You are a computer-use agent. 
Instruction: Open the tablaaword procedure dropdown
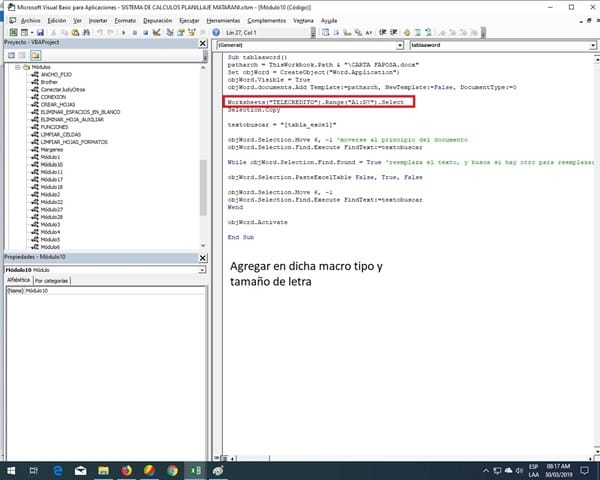point(594,46)
